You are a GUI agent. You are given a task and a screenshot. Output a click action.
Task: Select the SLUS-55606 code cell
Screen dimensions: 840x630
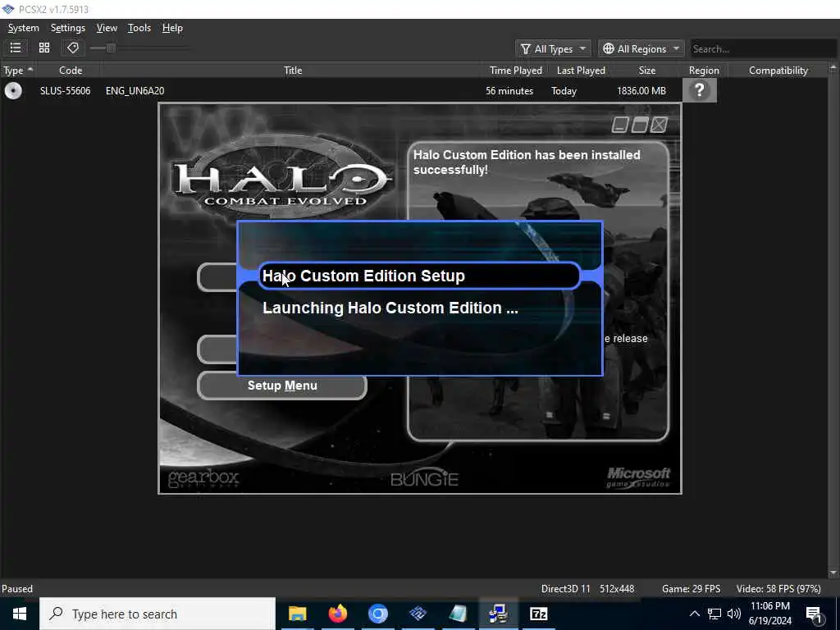coord(66,90)
